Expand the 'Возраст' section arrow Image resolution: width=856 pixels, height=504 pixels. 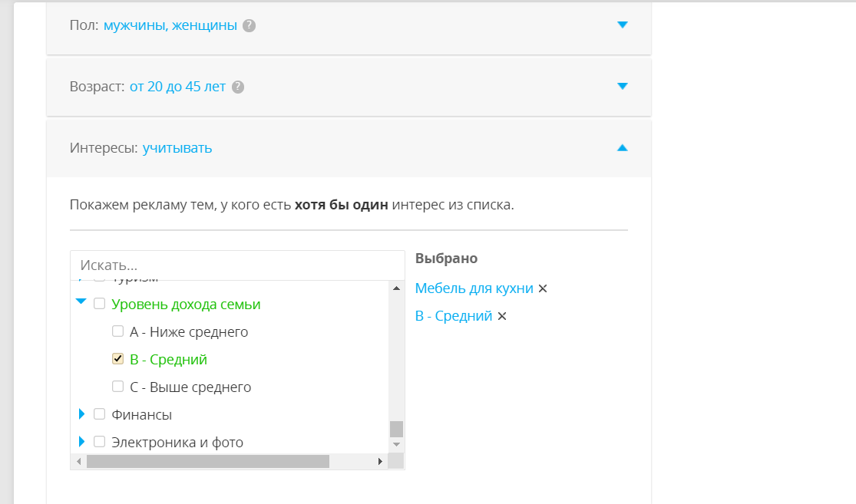pyautogui.click(x=623, y=87)
